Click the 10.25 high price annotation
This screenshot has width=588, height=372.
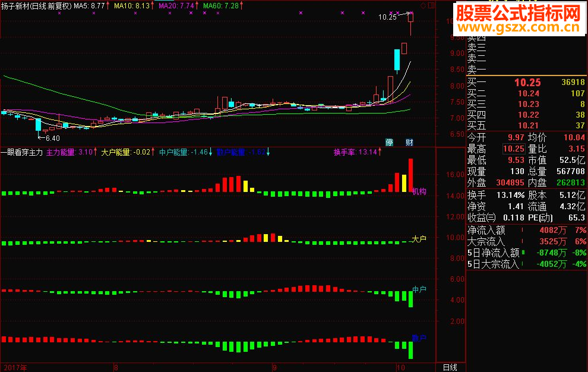(387, 17)
